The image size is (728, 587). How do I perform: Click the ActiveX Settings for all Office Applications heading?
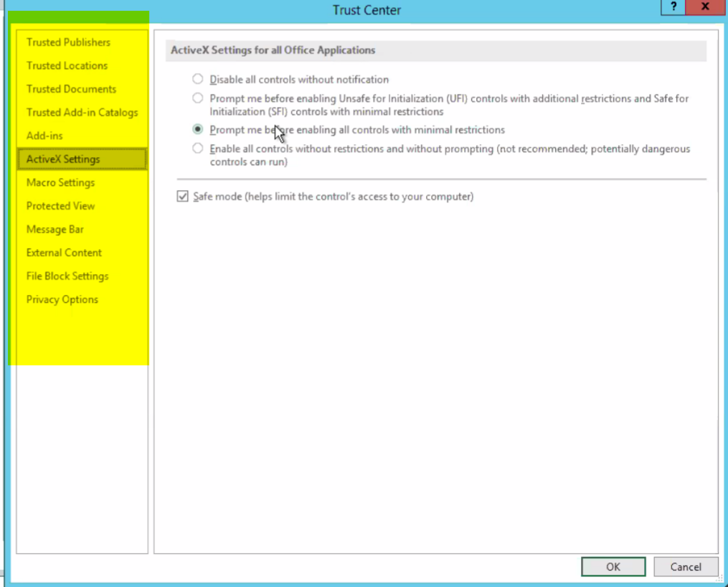pyautogui.click(x=273, y=50)
